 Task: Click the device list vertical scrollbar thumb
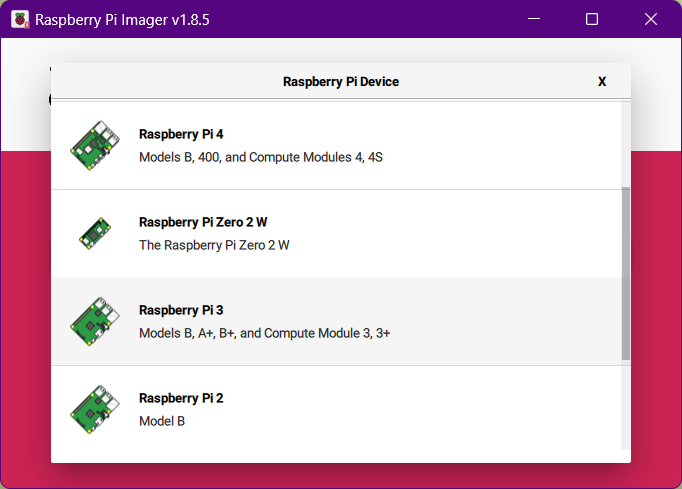(x=626, y=273)
